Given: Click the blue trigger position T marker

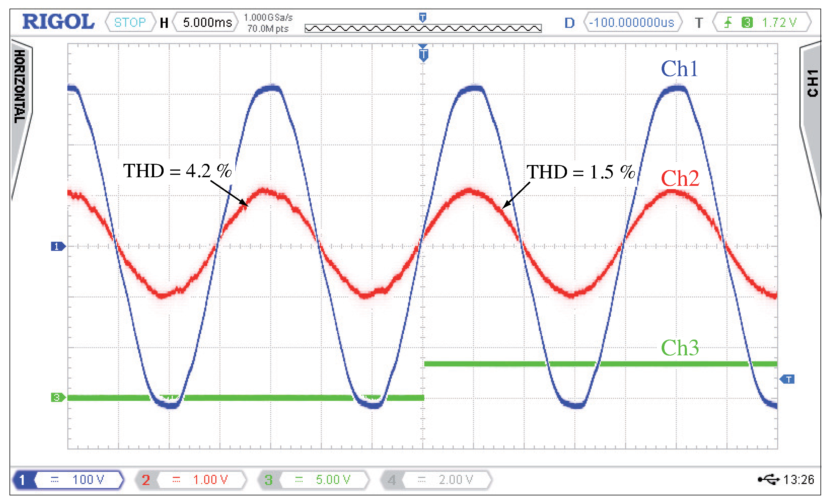Looking at the screenshot, I should [x=423, y=54].
